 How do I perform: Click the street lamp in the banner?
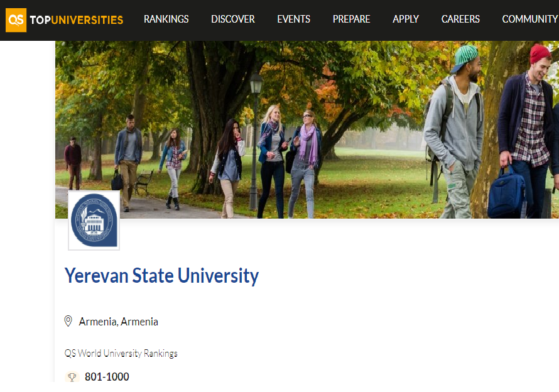tap(255, 141)
